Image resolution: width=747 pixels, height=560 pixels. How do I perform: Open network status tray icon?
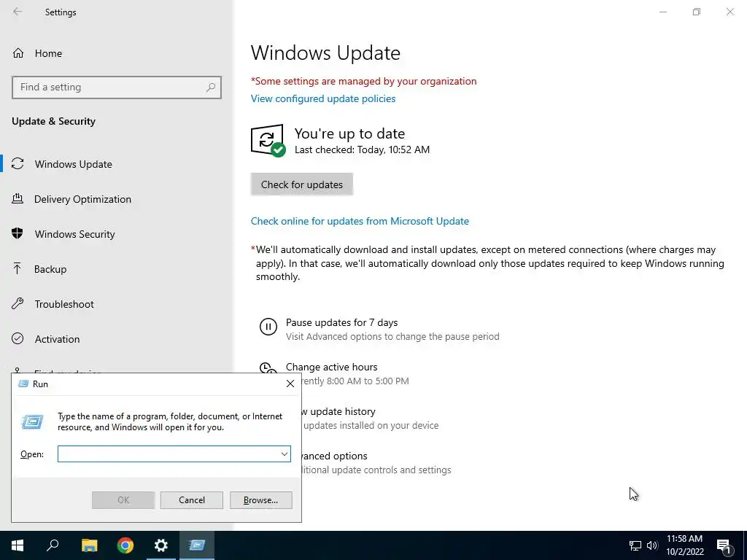635,545
